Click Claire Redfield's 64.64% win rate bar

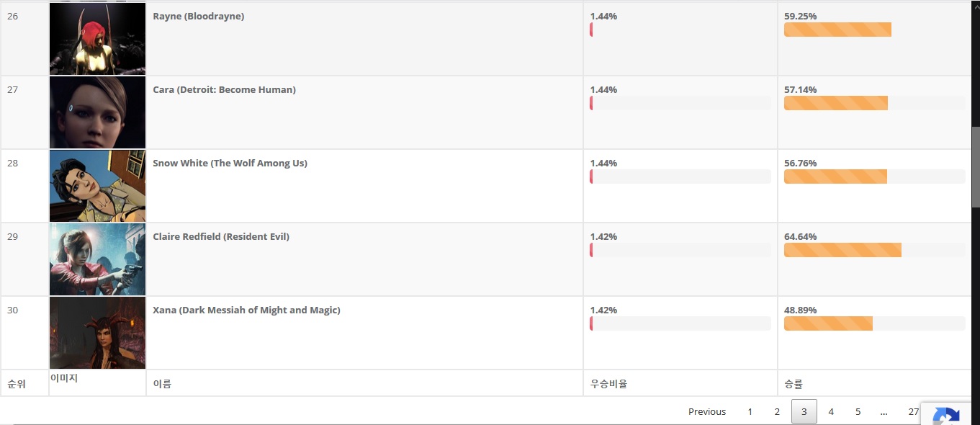pos(874,250)
